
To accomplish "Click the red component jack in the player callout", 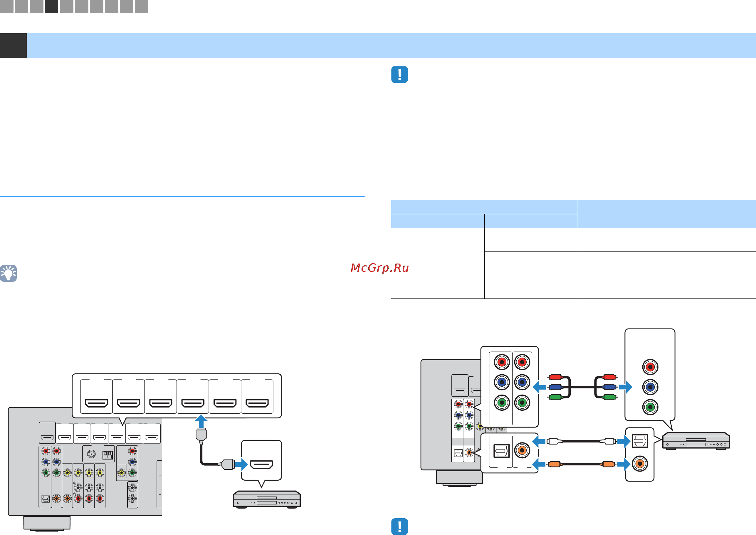I will tap(650, 367).
